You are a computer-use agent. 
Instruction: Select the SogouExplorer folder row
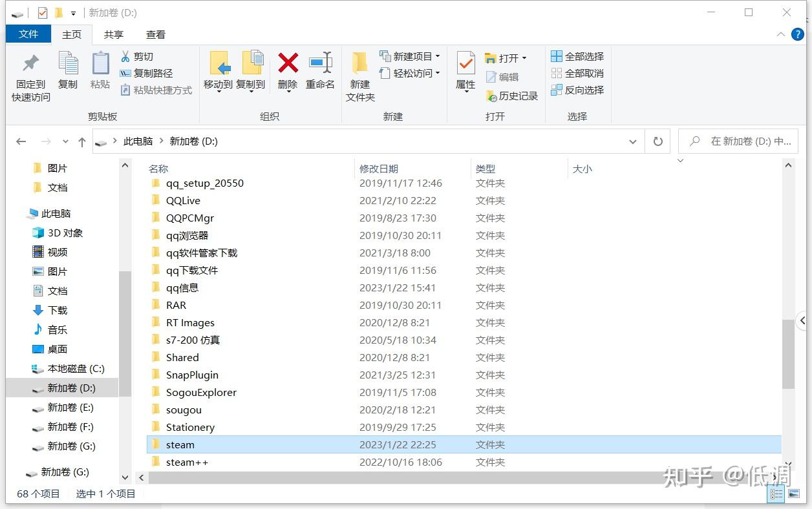pos(464,392)
